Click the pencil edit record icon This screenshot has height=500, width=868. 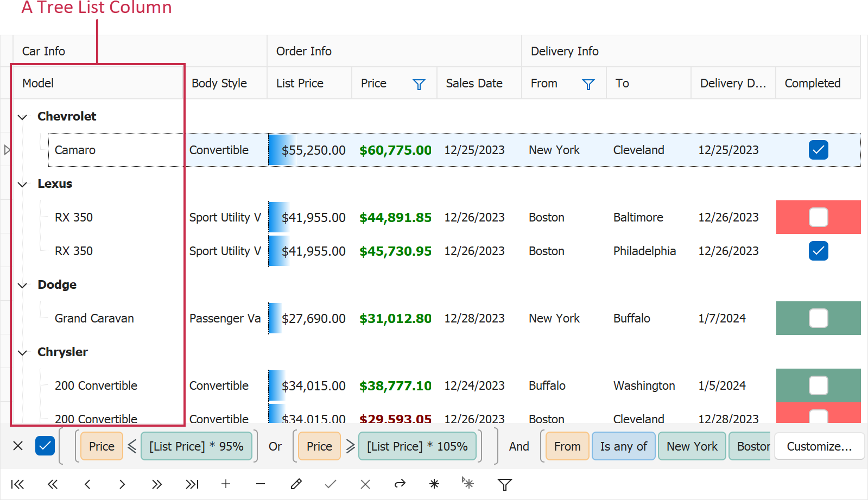point(296,484)
